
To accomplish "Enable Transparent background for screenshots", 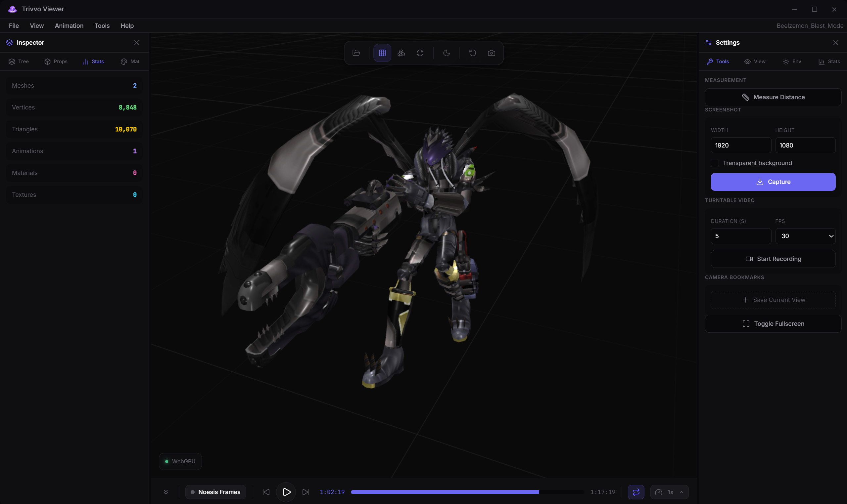I will pyautogui.click(x=715, y=163).
